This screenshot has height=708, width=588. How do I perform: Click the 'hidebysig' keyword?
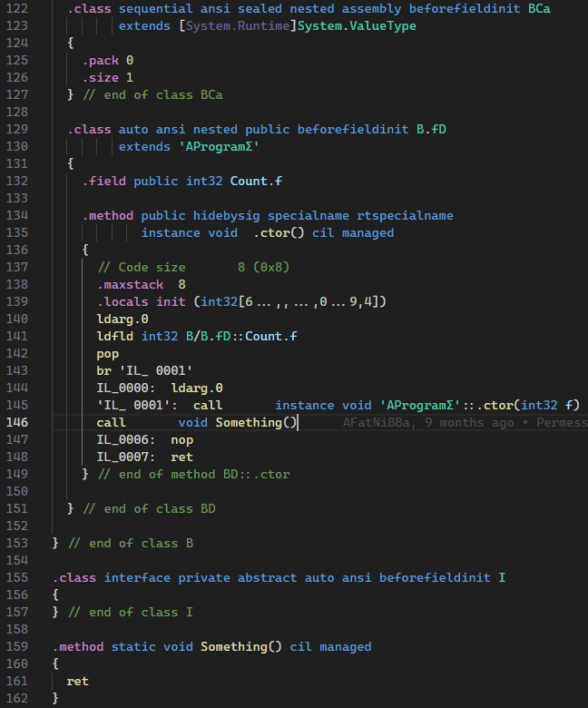click(226, 216)
